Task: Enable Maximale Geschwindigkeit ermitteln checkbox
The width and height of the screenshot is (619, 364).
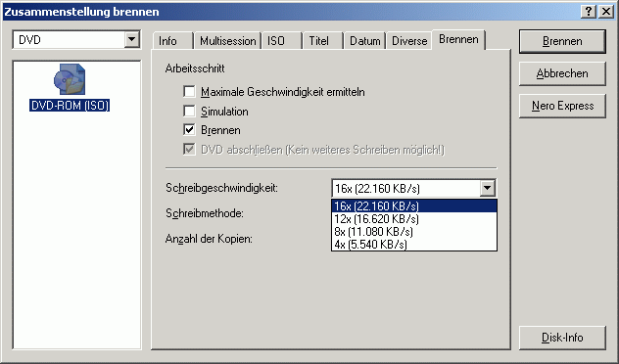Action: (x=189, y=92)
